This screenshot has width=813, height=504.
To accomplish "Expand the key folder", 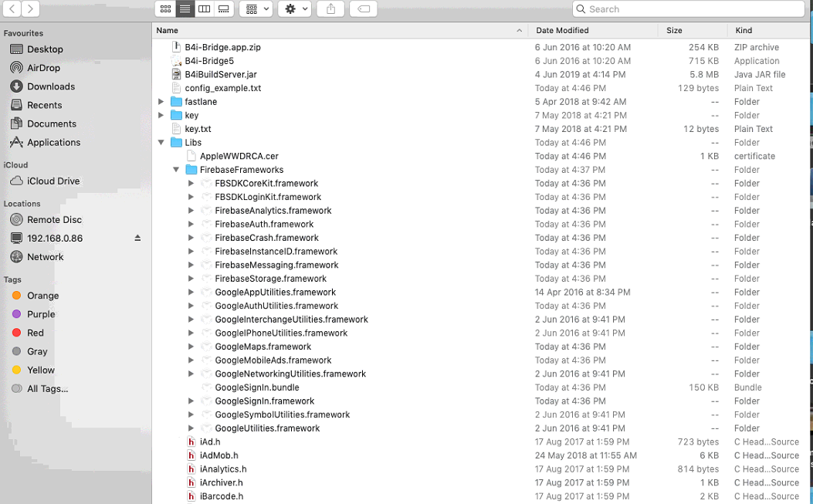I will click(161, 115).
